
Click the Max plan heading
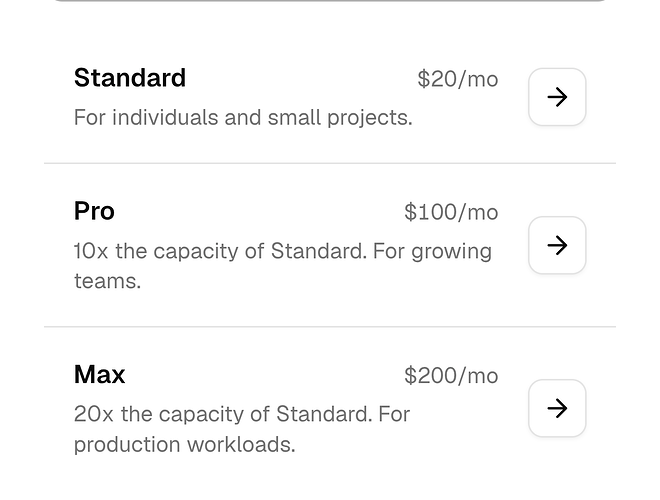pos(100,374)
